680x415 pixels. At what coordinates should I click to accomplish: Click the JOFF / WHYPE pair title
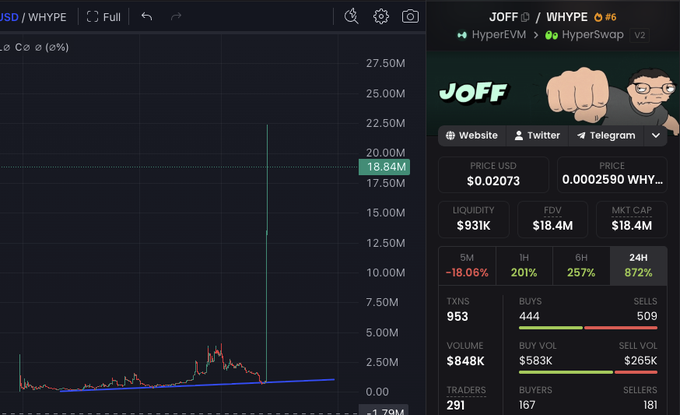[x=538, y=17]
